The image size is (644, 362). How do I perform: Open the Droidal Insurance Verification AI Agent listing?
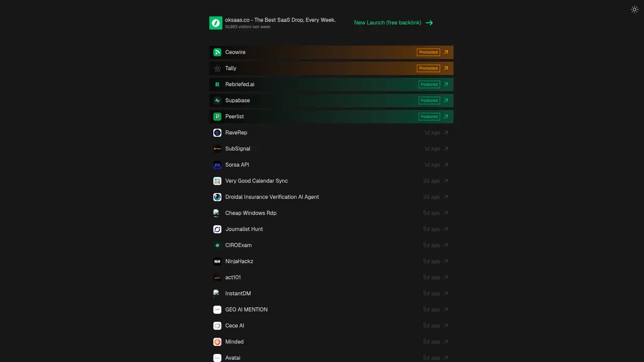point(331,197)
